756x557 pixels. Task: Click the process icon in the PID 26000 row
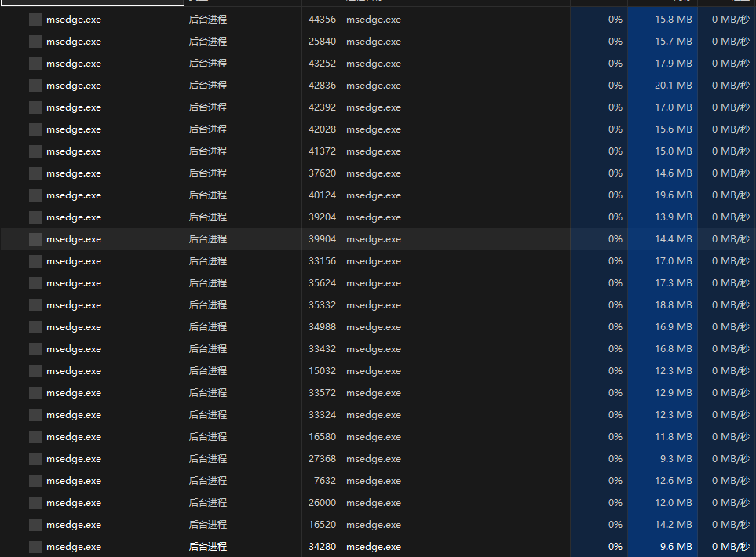[35, 503]
